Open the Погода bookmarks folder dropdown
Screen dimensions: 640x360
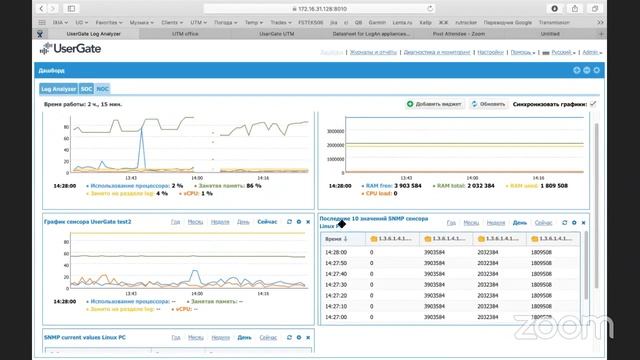tap(226, 22)
